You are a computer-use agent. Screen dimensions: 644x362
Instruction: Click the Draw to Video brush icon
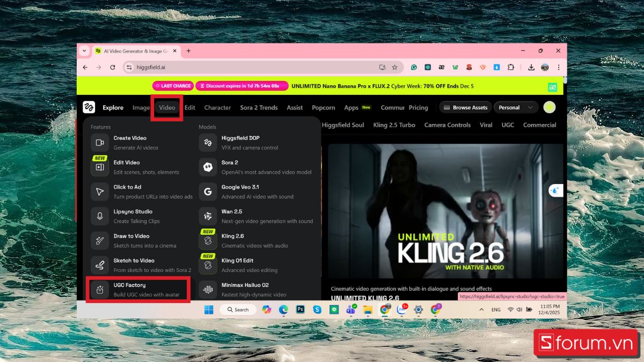point(100,241)
